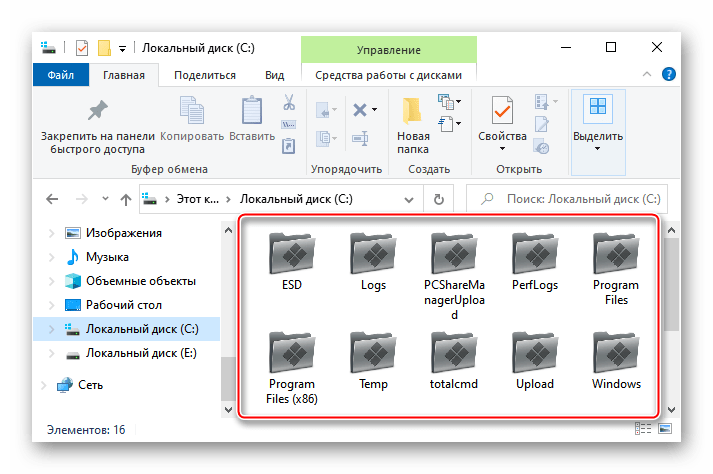Screen dimensions: 713x474
Task: Open the Файл menu tab
Action: click(60, 75)
